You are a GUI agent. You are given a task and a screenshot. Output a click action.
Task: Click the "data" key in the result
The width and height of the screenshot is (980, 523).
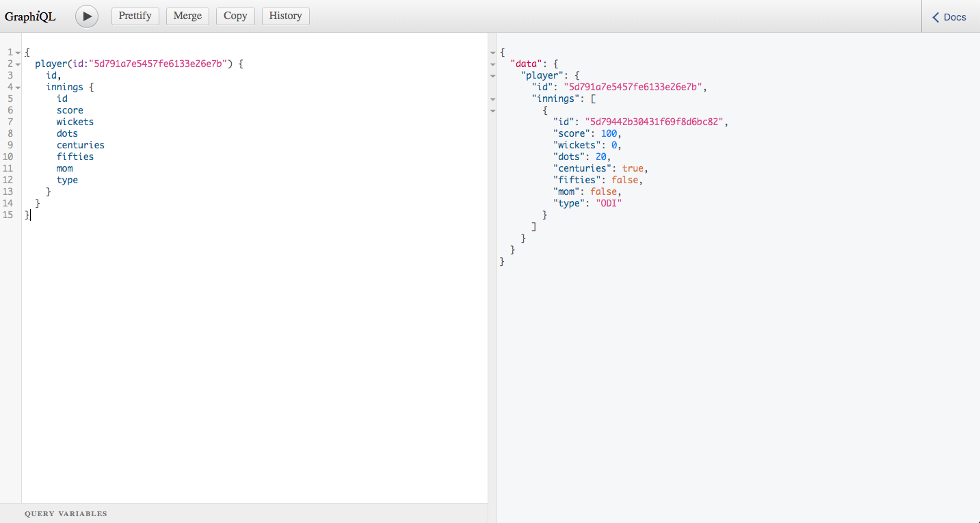pyautogui.click(x=527, y=64)
